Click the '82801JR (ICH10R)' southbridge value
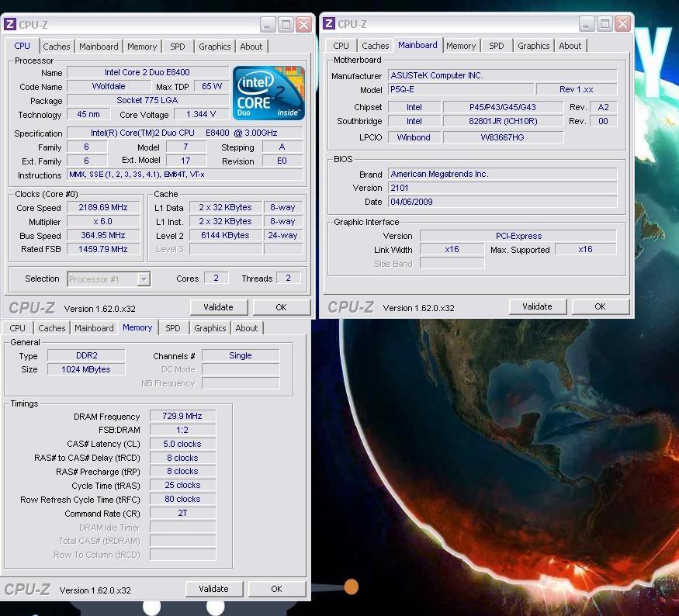Image resolution: width=679 pixels, height=616 pixels. tap(503, 121)
